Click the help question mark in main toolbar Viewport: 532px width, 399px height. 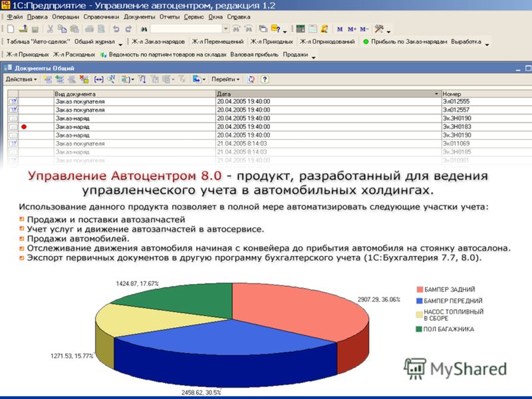point(276,29)
